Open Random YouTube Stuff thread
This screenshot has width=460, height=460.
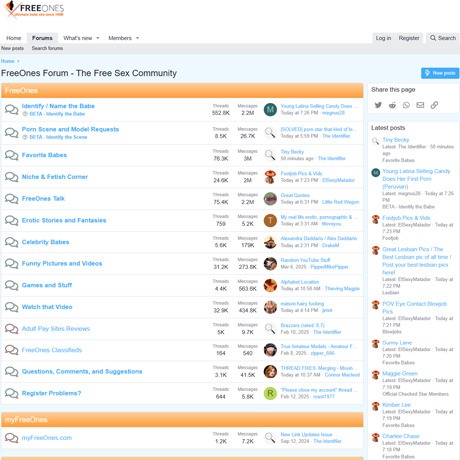pos(305,260)
